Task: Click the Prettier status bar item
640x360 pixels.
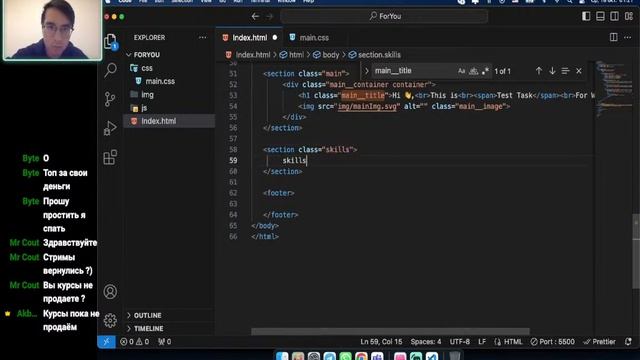Action: (600, 342)
